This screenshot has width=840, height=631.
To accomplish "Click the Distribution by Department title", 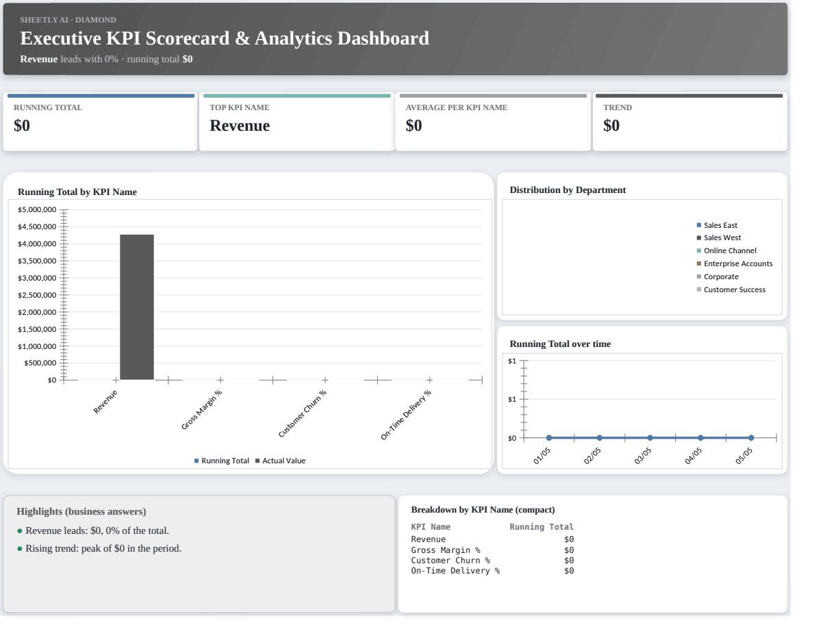I will pos(568,190).
